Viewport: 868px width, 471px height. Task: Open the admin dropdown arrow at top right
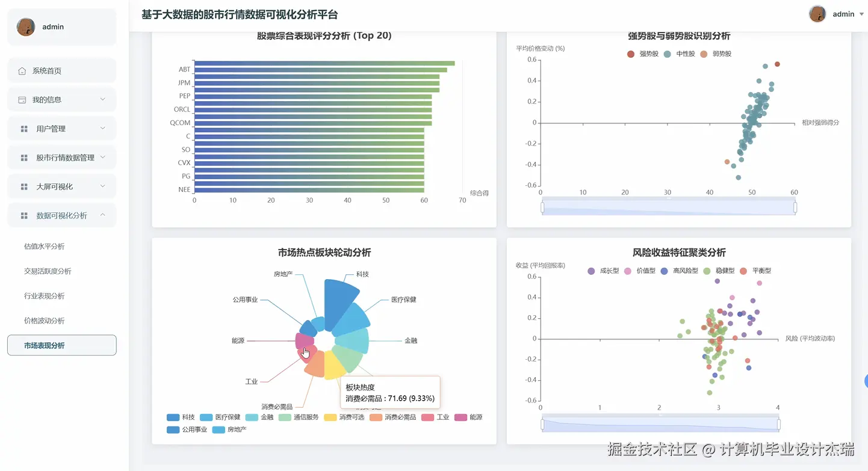pos(861,14)
